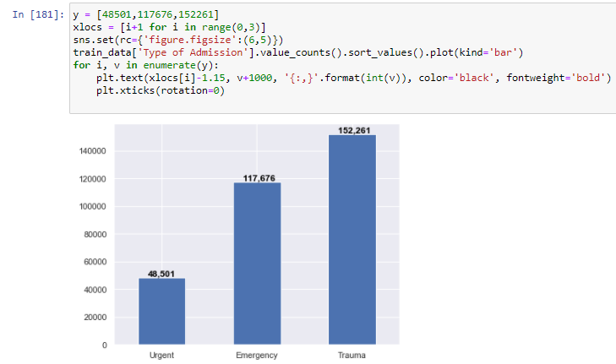Screen dimensions: 616x364
Task: Click the Emergency bar in chart
Action: pos(258,263)
